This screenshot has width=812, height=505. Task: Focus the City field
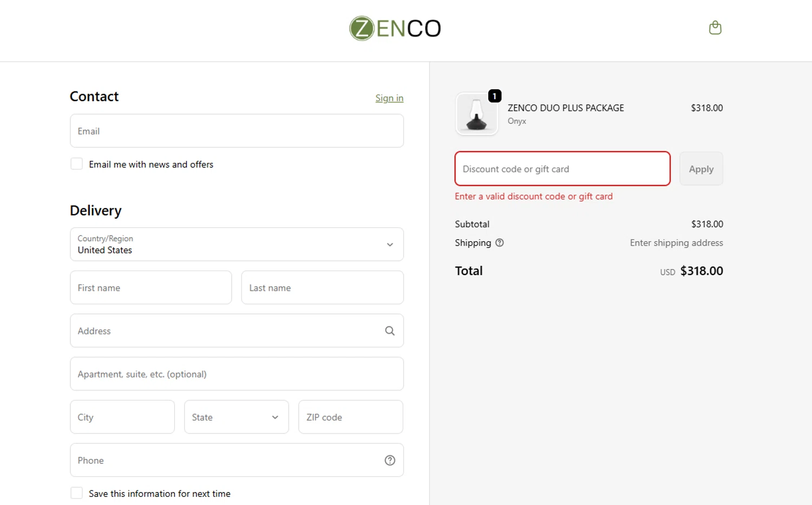(122, 417)
